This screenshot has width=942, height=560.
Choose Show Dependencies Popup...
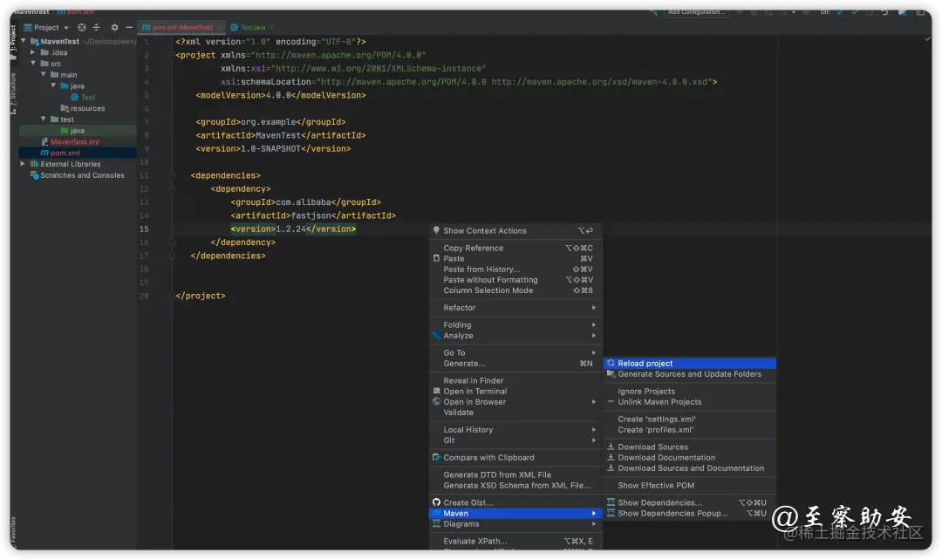(690, 515)
